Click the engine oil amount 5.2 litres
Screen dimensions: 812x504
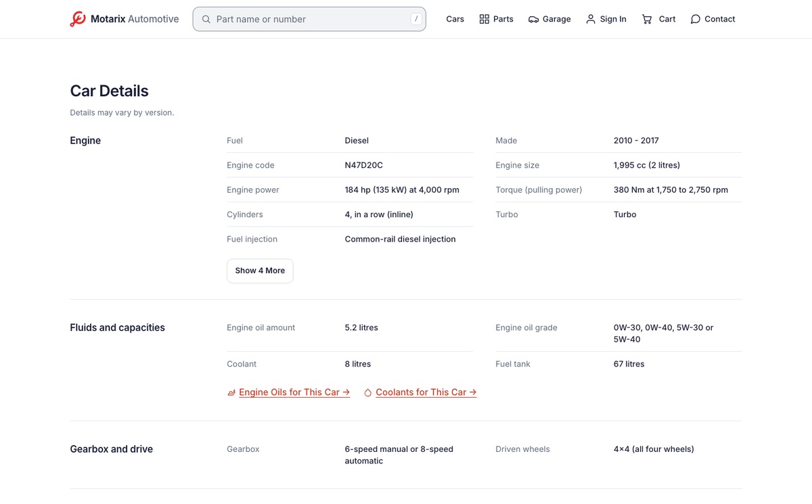[x=361, y=327]
